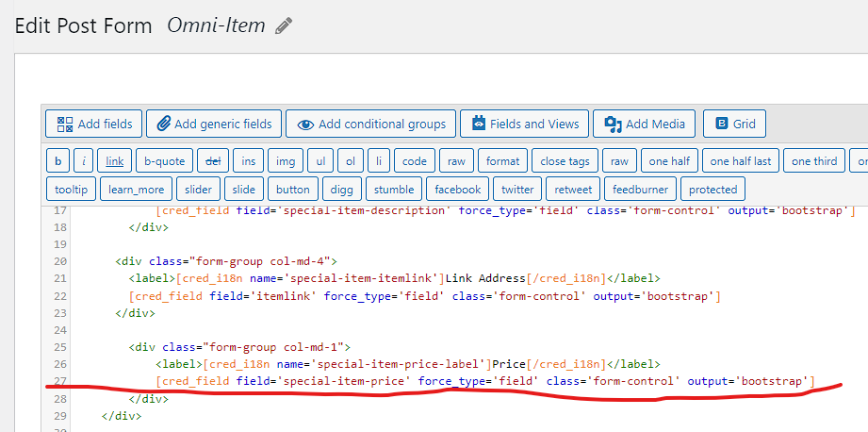This screenshot has width=868, height=432.
Task: Insert the one third shortcode
Action: (x=814, y=161)
